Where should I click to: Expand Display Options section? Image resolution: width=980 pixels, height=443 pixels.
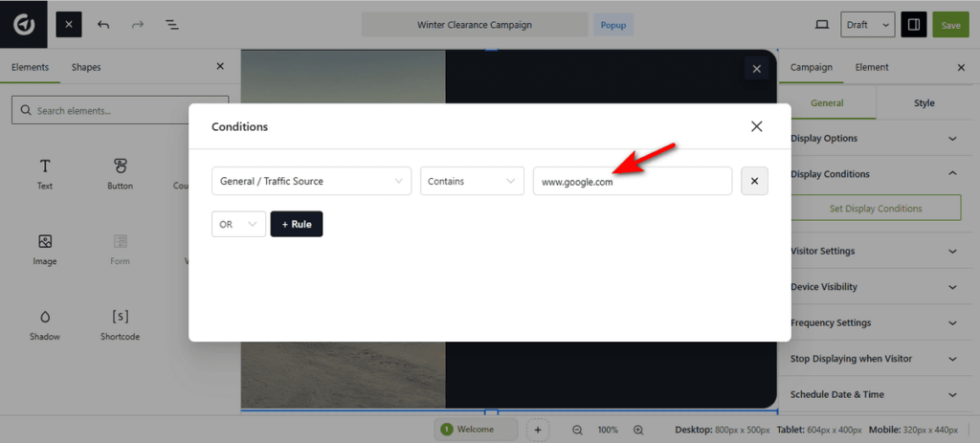click(x=874, y=138)
